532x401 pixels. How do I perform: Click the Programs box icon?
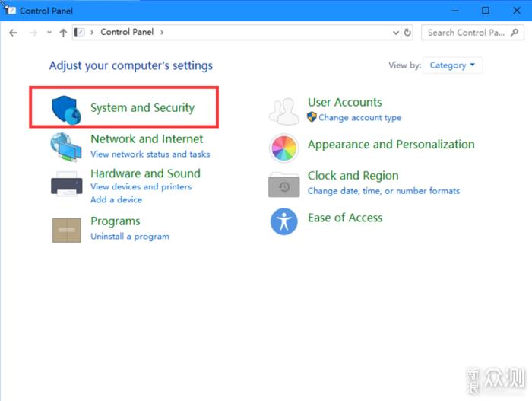[x=67, y=230]
